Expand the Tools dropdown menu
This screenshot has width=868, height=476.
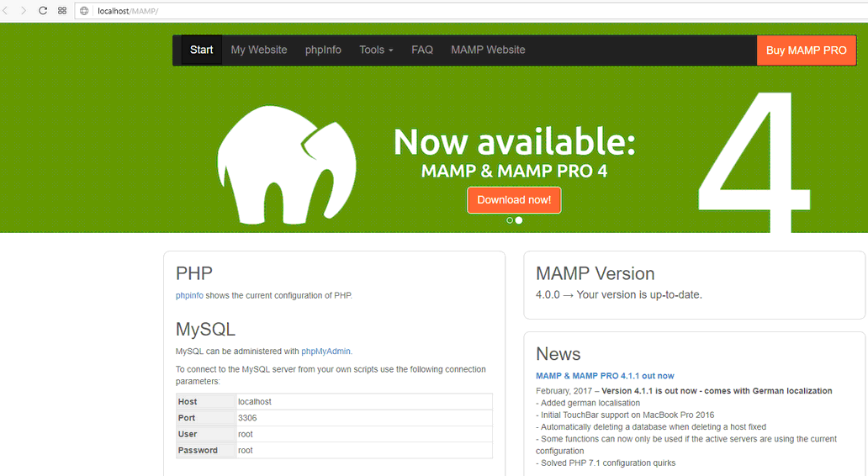click(x=376, y=50)
